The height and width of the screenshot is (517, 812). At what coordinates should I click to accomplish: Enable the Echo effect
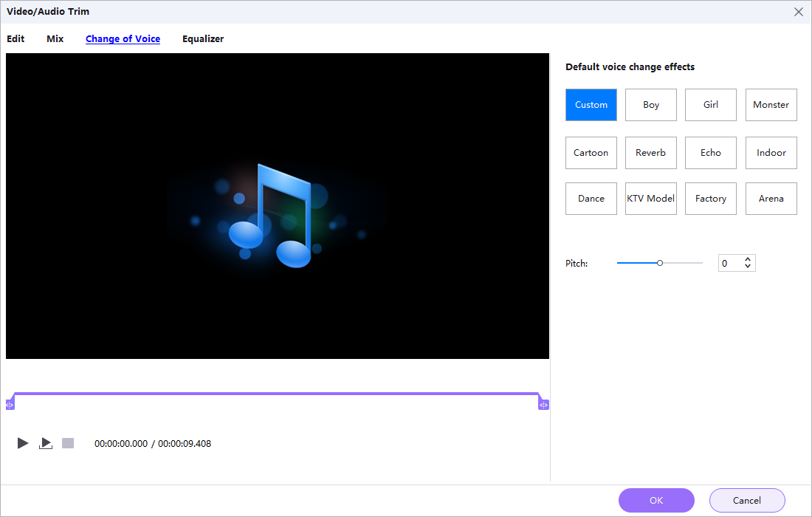click(710, 153)
